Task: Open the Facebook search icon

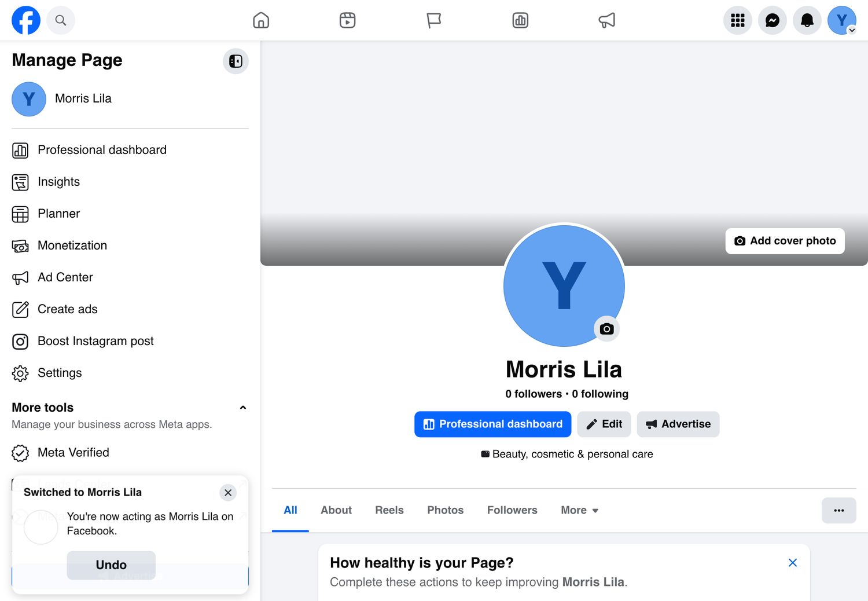Action: coord(61,20)
